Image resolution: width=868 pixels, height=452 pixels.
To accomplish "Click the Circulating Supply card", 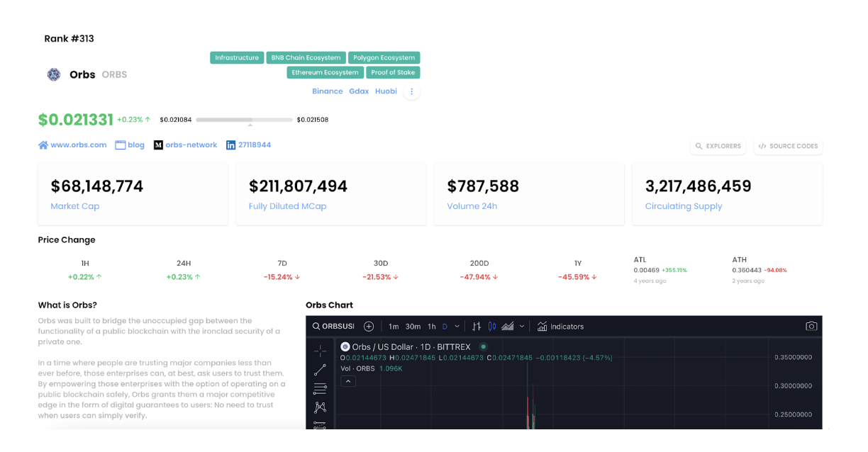I will (x=728, y=194).
